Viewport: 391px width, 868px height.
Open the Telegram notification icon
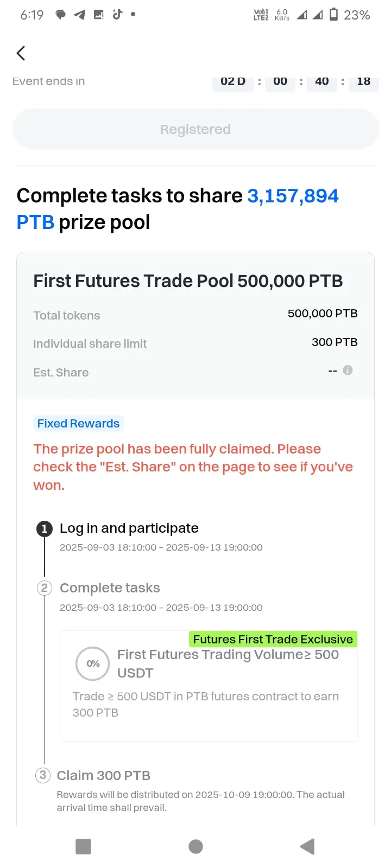79,15
